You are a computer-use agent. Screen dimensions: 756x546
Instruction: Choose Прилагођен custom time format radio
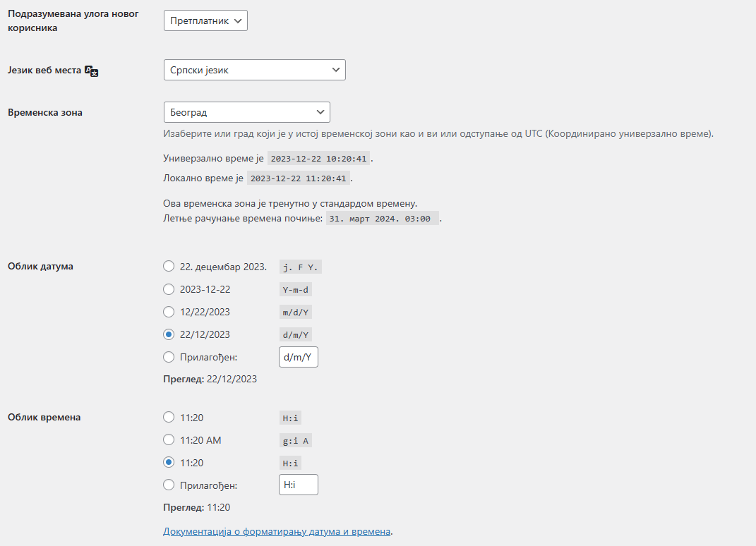(x=168, y=485)
